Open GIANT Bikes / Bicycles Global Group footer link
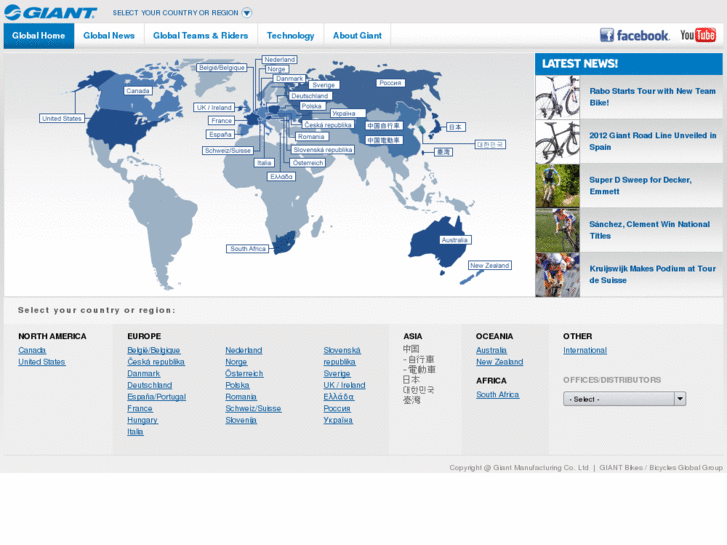Screen dimensions: 727x545 (x=661, y=468)
